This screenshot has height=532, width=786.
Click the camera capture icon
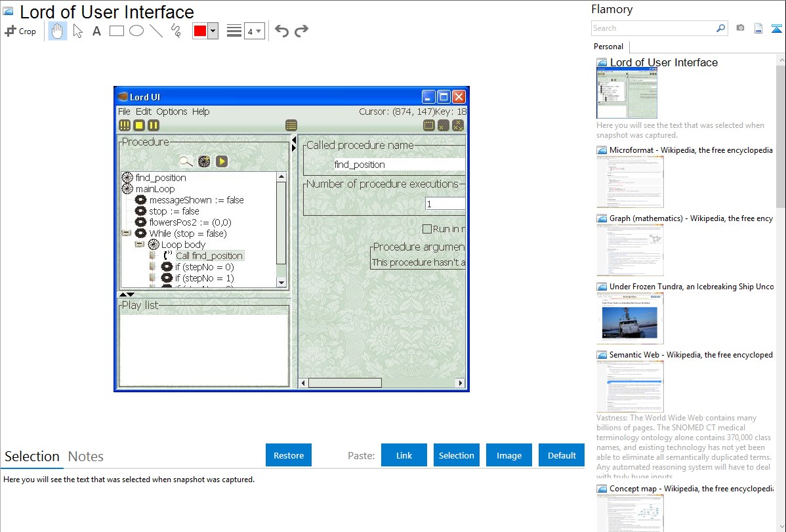pyautogui.click(x=740, y=28)
